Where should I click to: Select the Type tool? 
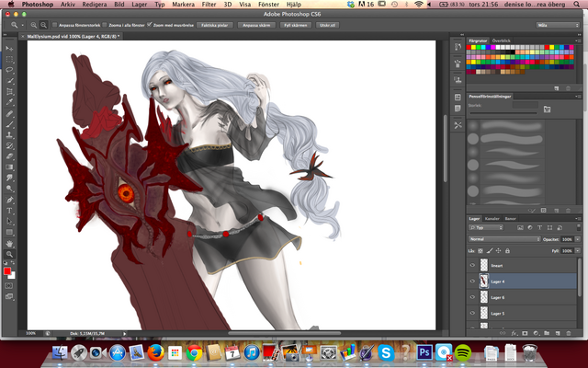[9, 211]
